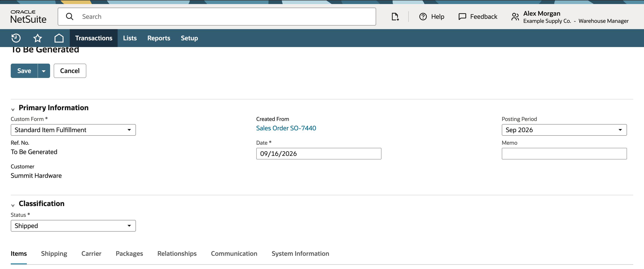
Task: Open the Transactions menu
Action: 94,38
